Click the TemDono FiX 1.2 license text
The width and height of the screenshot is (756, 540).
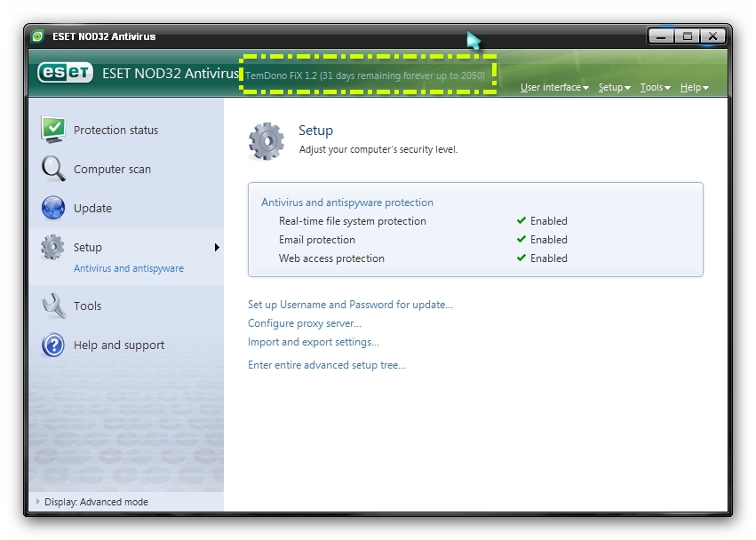[365, 75]
